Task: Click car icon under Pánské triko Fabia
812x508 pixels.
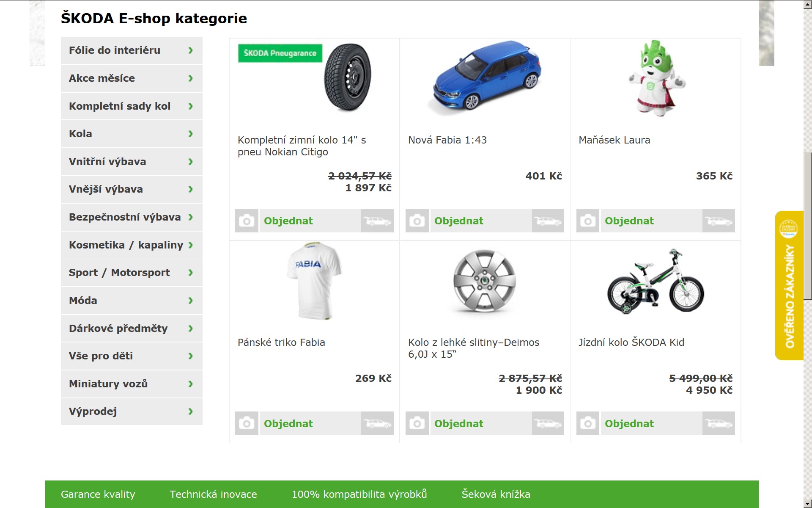Action: click(x=377, y=423)
